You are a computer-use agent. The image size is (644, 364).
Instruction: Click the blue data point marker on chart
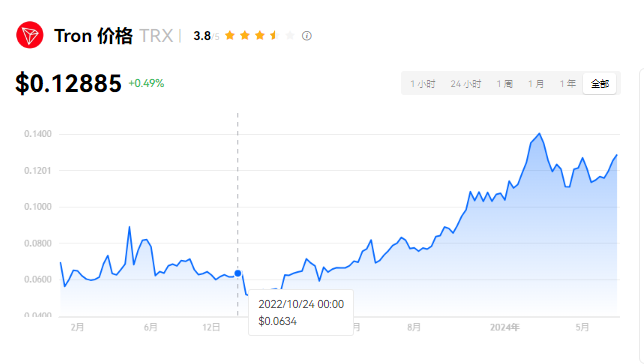pyautogui.click(x=238, y=273)
